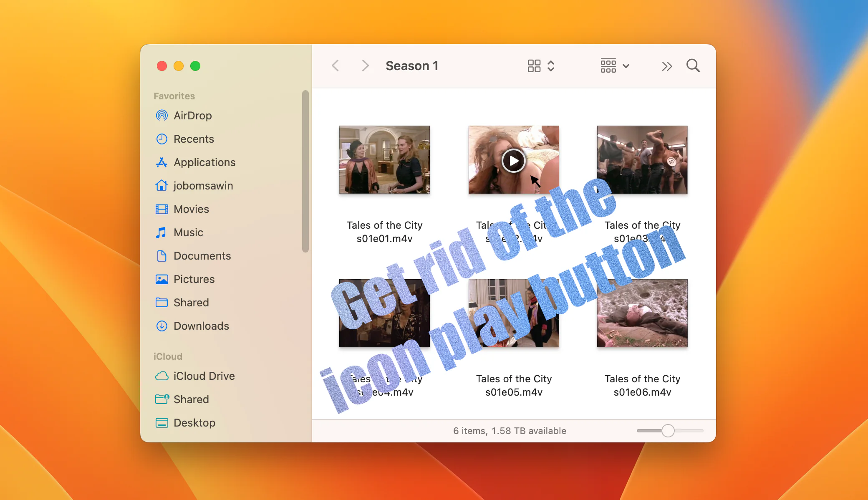The image size is (868, 500).
Task: Select the s01e05.m4v video thumbnail
Action: 514,313
